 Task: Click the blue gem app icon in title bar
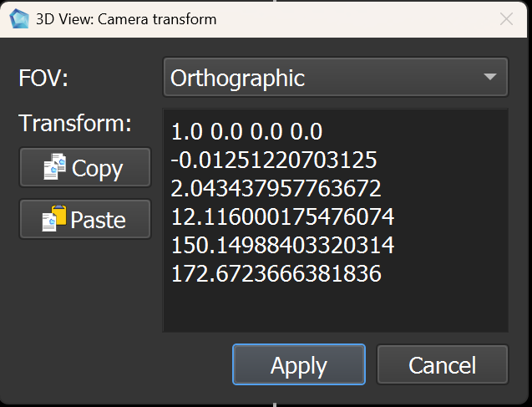(19, 18)
